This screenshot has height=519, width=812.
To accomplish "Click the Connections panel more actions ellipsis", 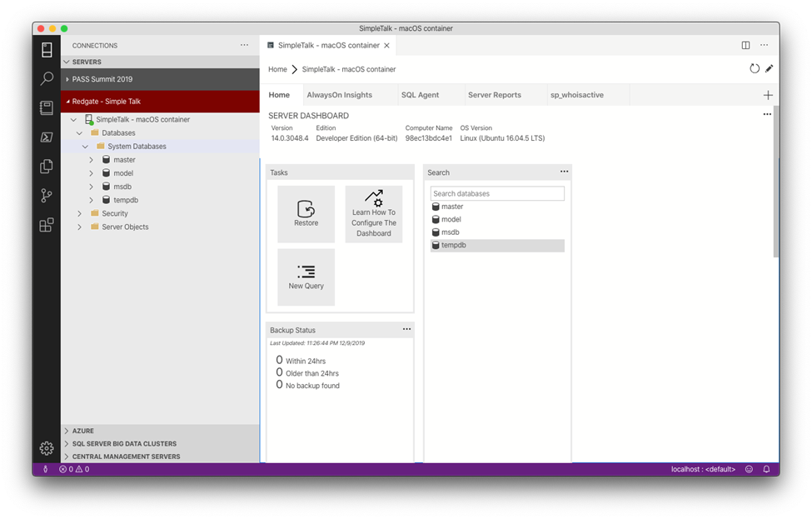I will pos(244,45).
